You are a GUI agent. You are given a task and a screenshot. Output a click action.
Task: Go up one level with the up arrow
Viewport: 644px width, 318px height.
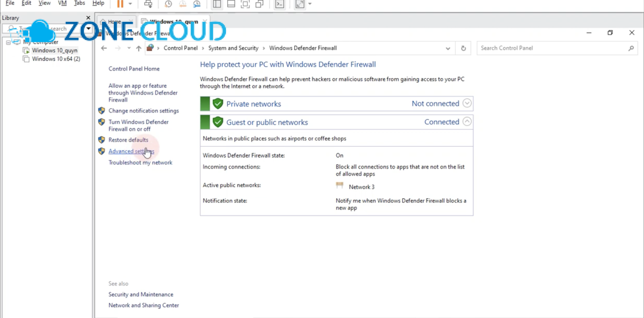coord(139,48)
